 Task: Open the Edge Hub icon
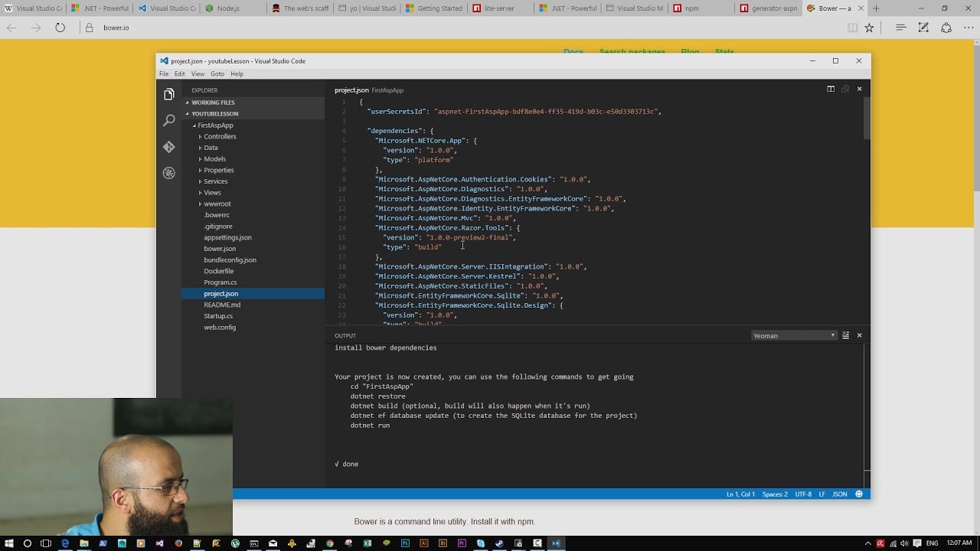coord(901,28)
